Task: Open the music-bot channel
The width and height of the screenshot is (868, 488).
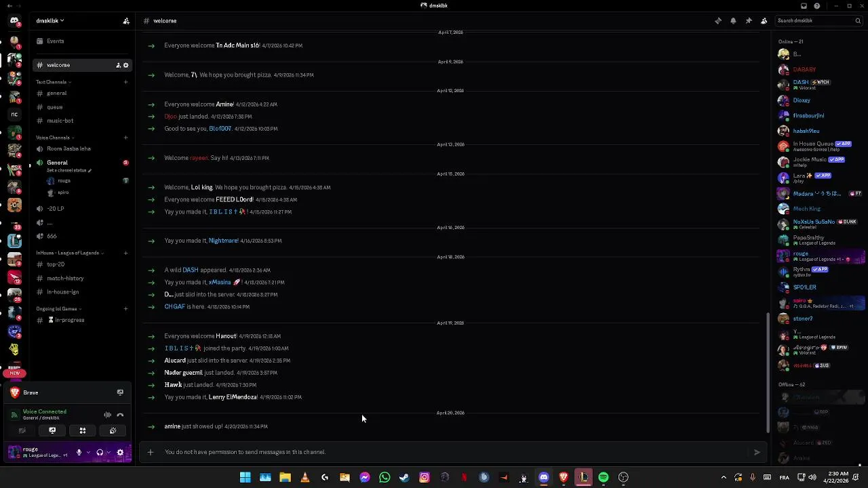Action: coord(81,121)
